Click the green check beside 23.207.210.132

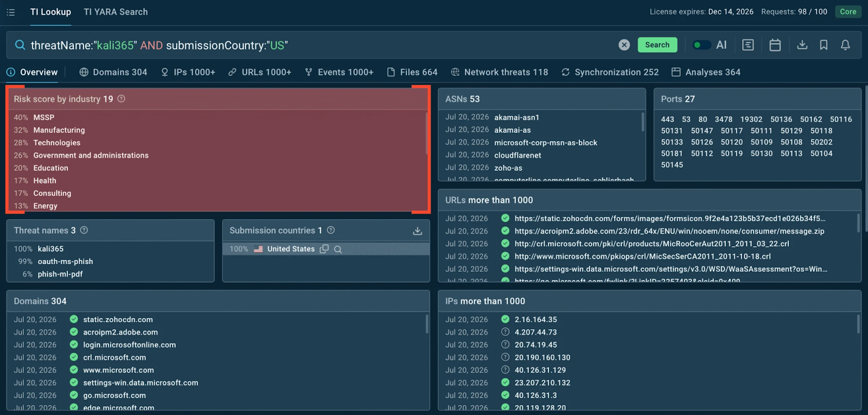[x=505, y=382]
